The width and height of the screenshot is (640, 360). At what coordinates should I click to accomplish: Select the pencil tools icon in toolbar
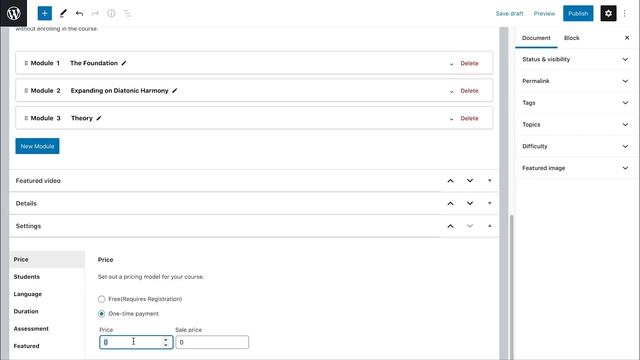click(63, 13)
